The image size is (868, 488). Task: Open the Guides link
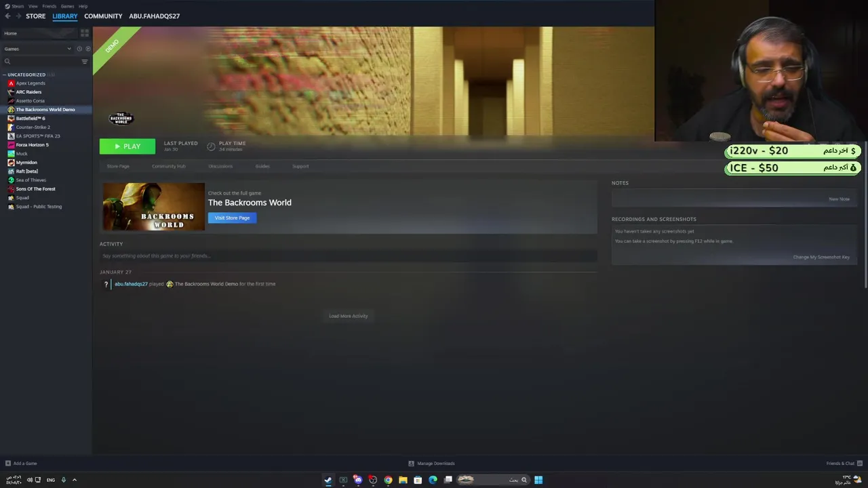[262, 166]
